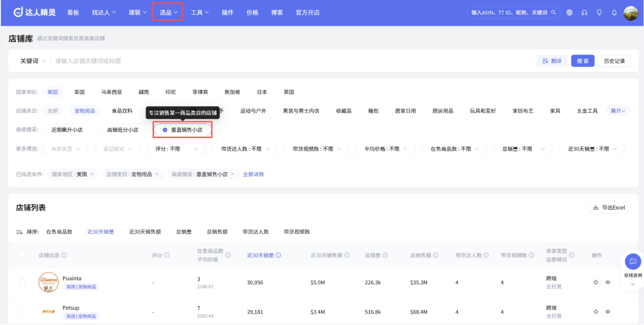Screen dimensions: 644x325
Task: Open the Petsup store logo
Action: (49, 311)
